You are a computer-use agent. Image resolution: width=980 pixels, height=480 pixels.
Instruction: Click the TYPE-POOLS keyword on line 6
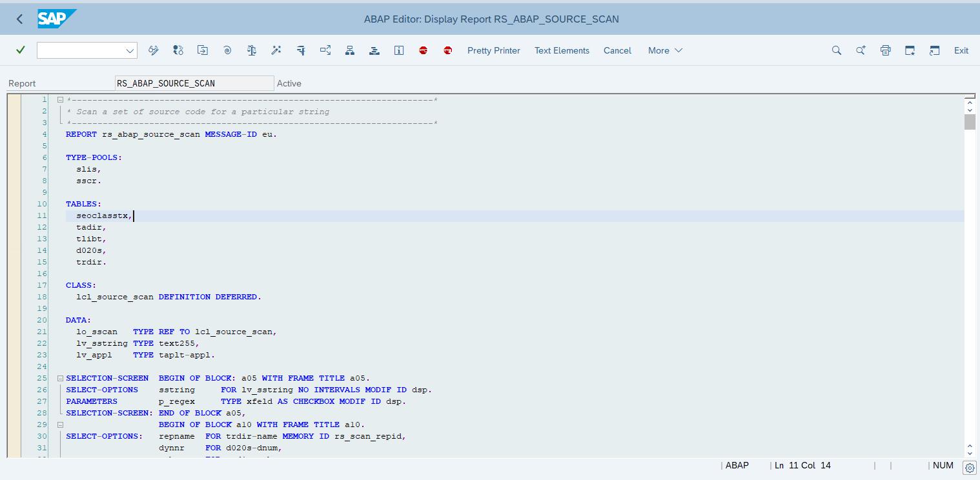(94, 157)
